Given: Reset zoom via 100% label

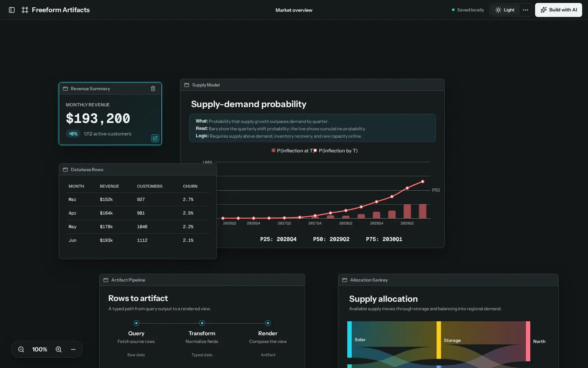Looking at the screenshot, I should (40, 350).
